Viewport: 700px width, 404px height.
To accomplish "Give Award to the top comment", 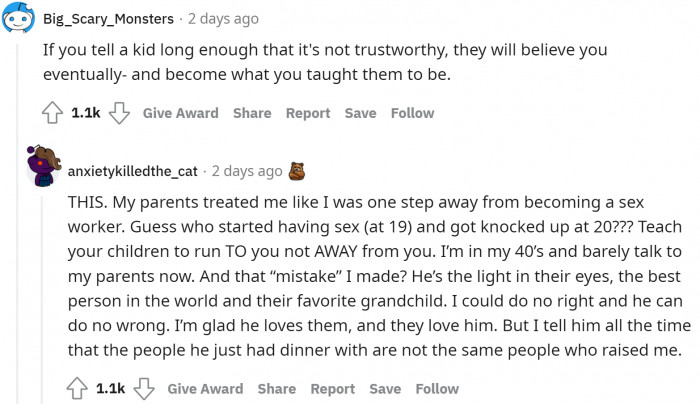I will [181, 114].
